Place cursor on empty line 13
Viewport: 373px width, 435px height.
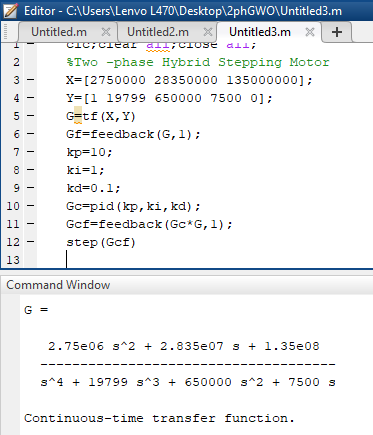click(x=200, y=260)
